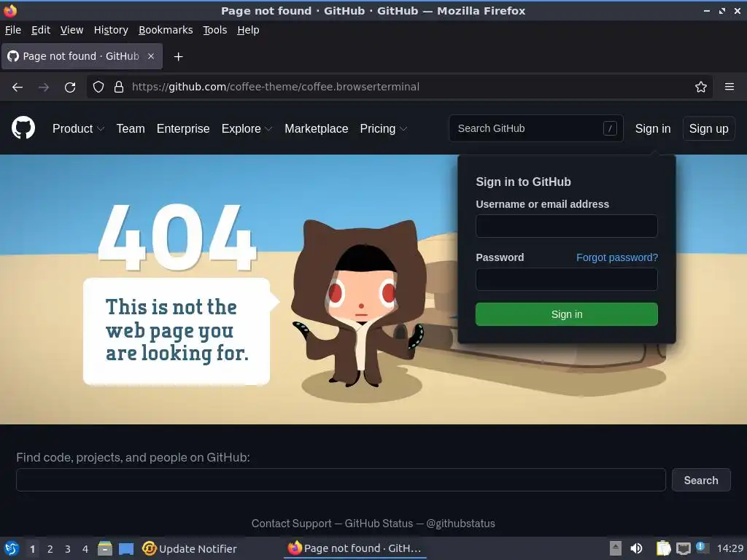747x560 pixels.
Task: Open Update Notifier from the taskbar
Action: (x=190, y=548)
